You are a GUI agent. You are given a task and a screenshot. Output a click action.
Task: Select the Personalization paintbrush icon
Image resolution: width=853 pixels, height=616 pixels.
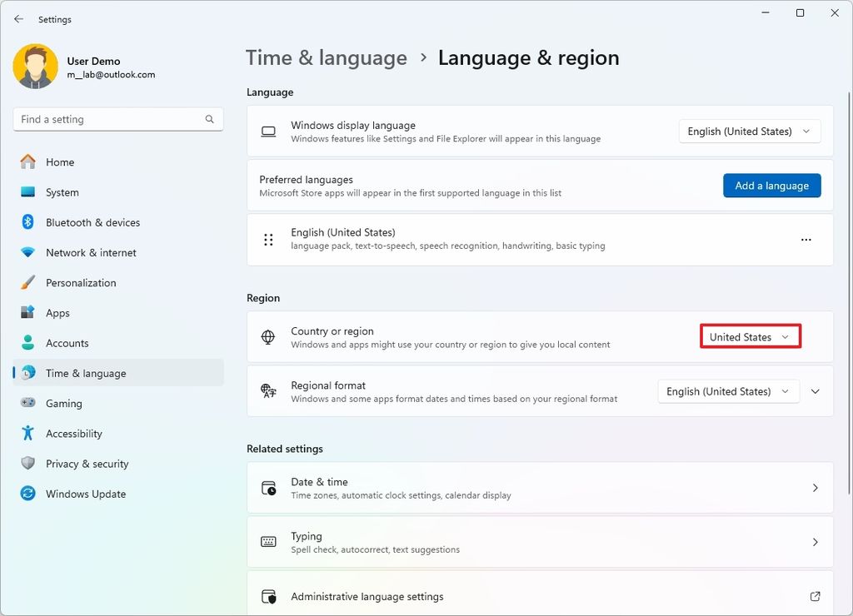coord(28,282)
